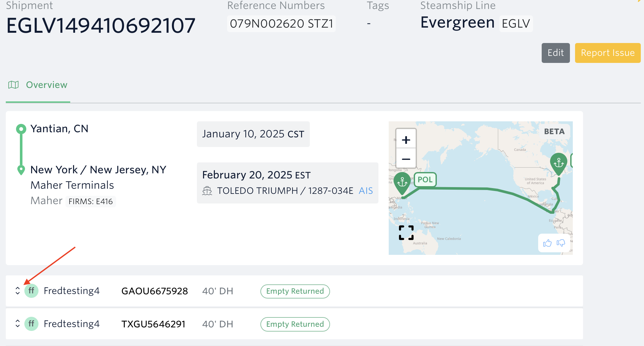The width and height of the screenshot is (644, 346).
Task: Zoom out on the shipment map
Action: (406, 159)
